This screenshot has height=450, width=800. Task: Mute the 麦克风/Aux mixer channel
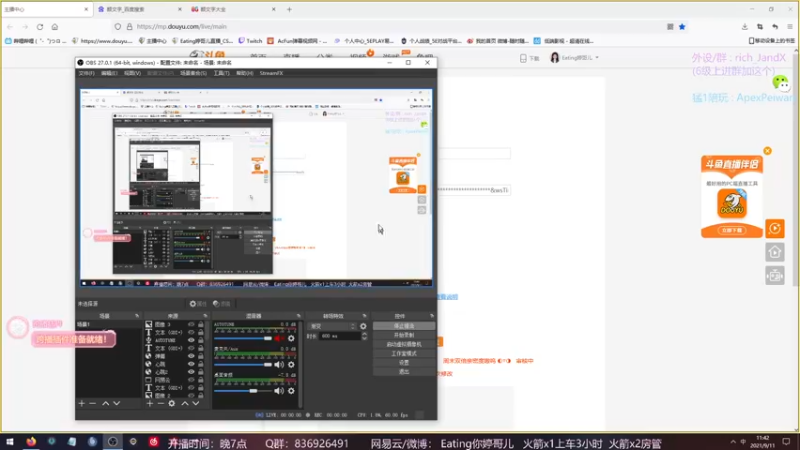pyautogui.click(x=279, y=365)
